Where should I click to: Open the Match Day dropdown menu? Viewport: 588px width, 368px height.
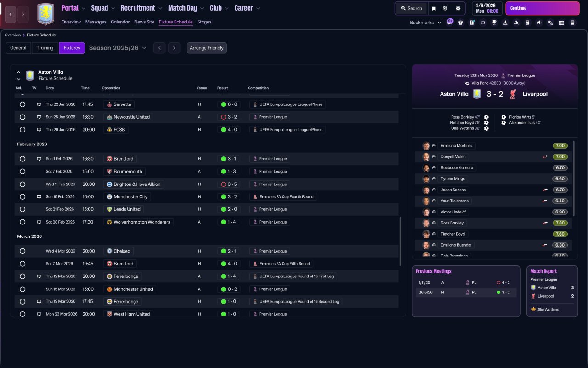pyautogui.click(x=187, y=8)
